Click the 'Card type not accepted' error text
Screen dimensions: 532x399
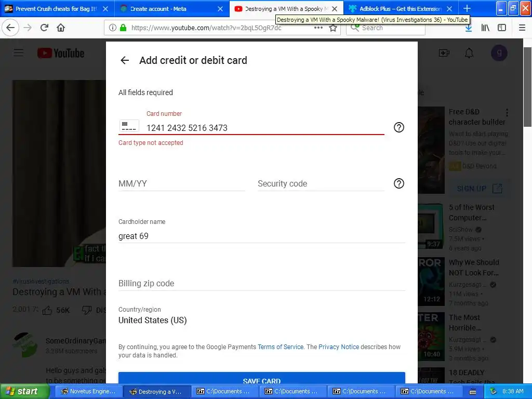(151, 143)
